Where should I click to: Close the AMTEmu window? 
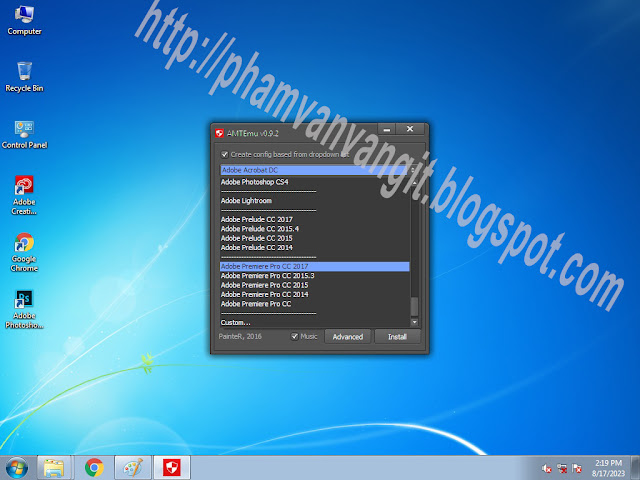410,129
